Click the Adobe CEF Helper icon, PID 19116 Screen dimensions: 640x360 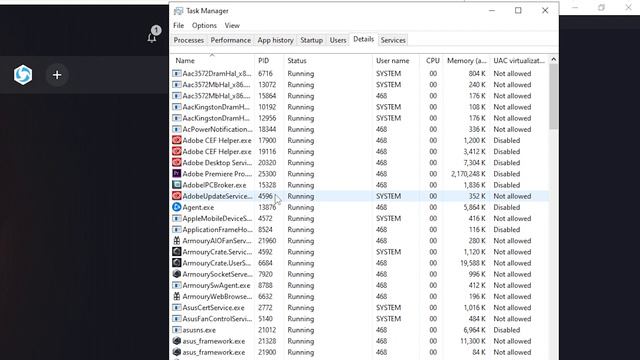[176, 151]
